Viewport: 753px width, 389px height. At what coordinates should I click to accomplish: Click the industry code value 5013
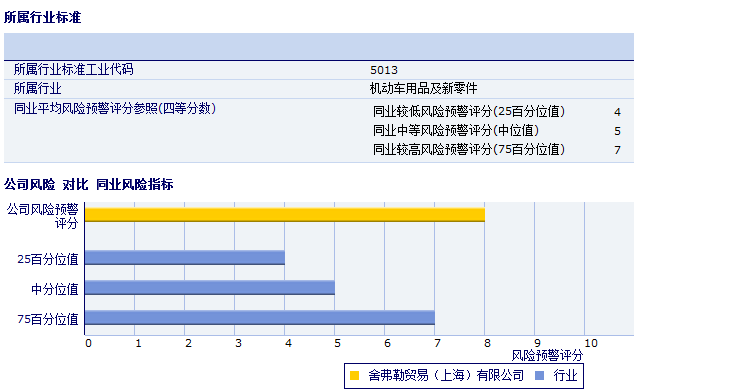click(384, 70)
